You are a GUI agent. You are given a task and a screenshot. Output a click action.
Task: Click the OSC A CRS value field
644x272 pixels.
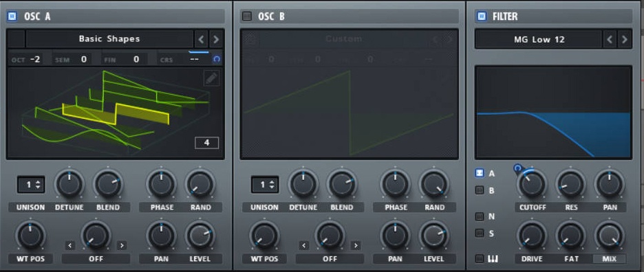pos(195,60)
